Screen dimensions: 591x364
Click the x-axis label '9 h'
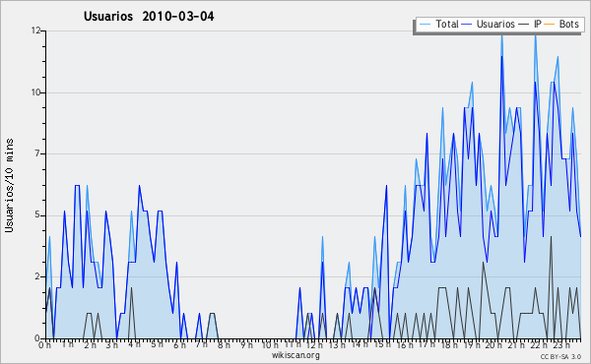pyautogui.click(x=246, y=344)
